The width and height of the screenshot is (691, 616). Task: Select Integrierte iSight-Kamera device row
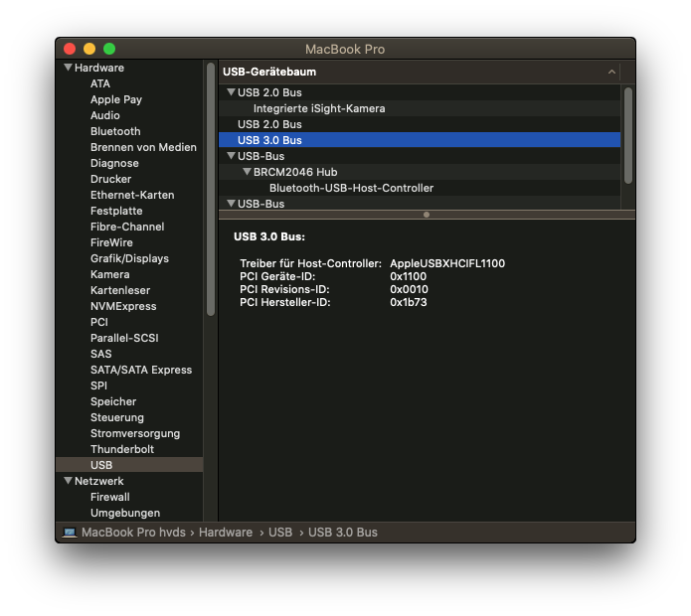click(x=420, y=108)
